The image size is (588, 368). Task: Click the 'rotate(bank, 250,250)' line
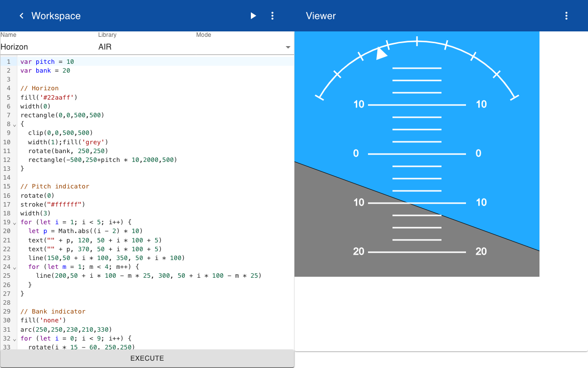click(68, 151)
